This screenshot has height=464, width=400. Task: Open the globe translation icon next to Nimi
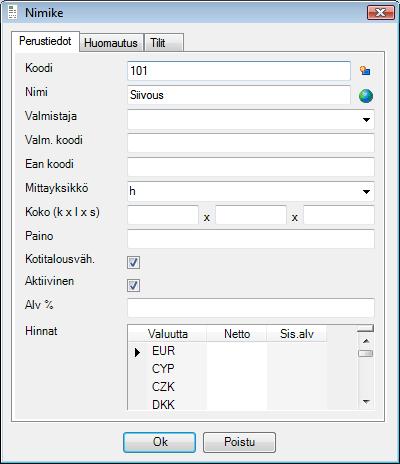coord(366,96)
